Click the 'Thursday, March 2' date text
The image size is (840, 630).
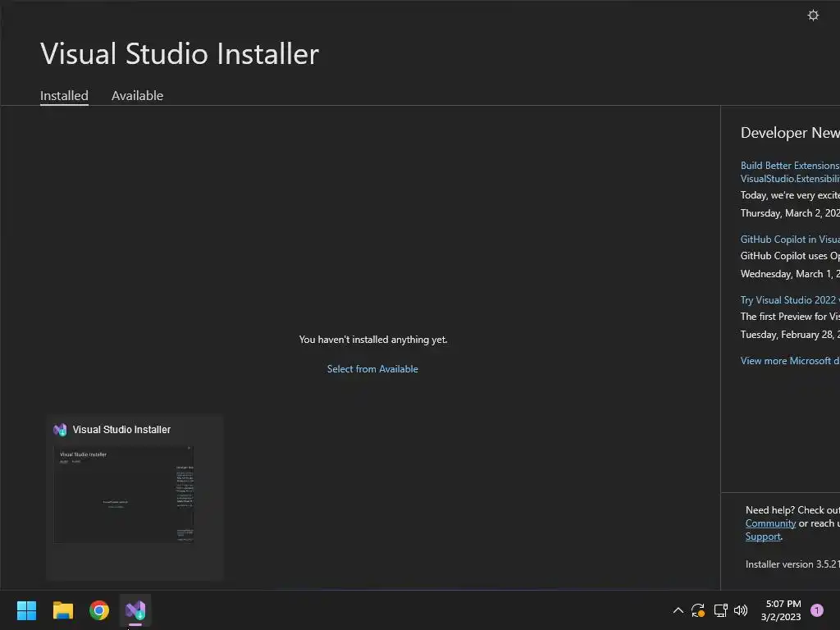pos(790,213)
